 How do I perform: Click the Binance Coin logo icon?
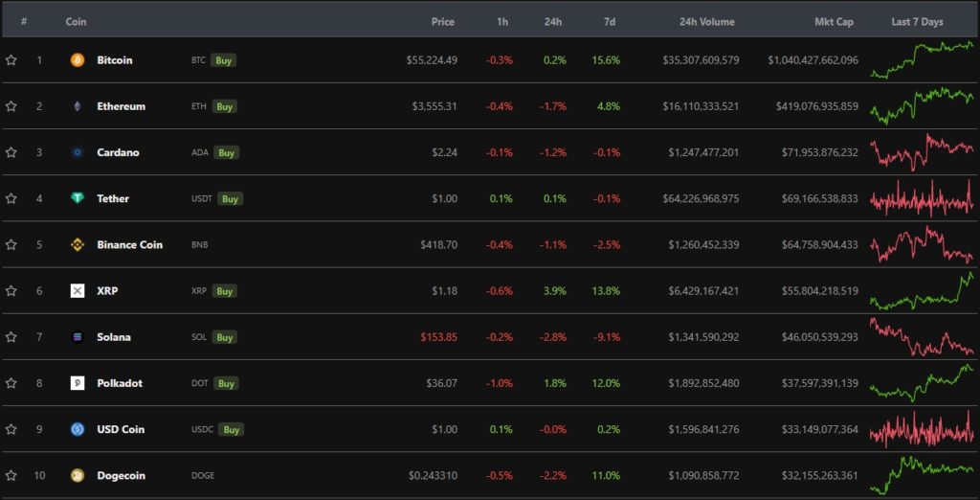pos(78,244)
